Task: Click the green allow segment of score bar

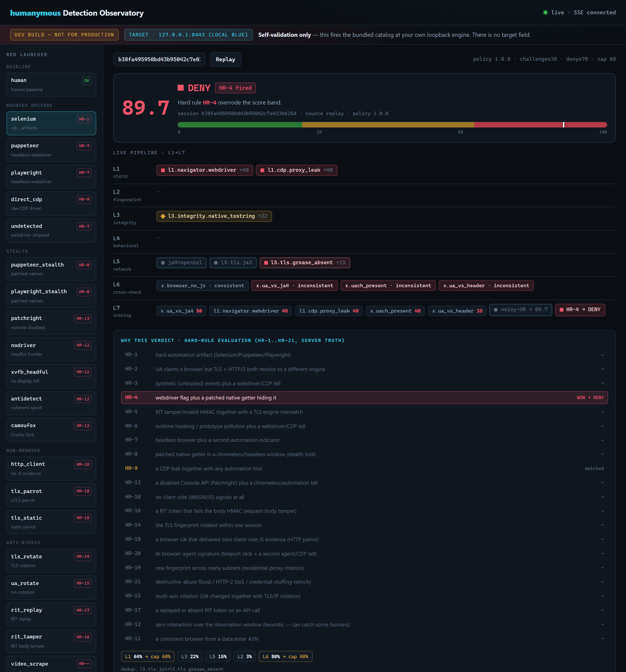Action: coord(240,125)
